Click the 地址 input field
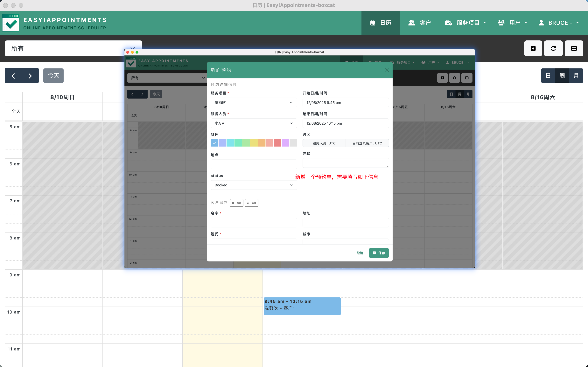Image resolution: width=588 pixels, height=367 pixels. (346, 223)
